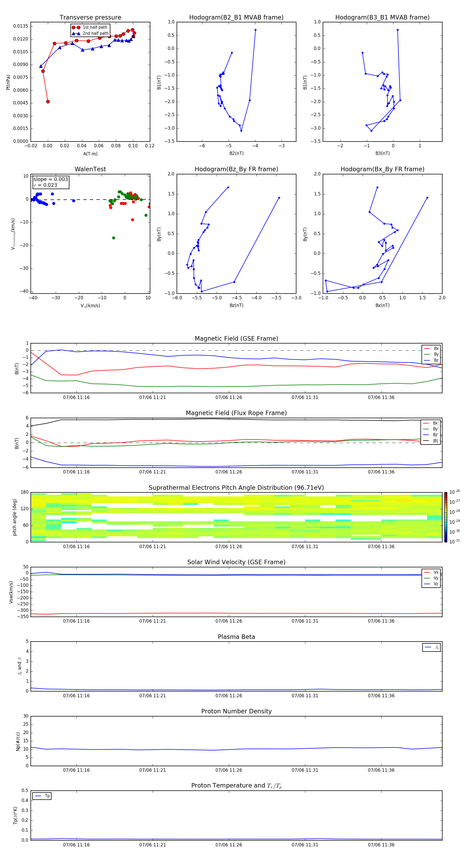Click the "Tp" legend entry in Proton Temperature
This screenshot has height=868, width=473.
(42, 796)
